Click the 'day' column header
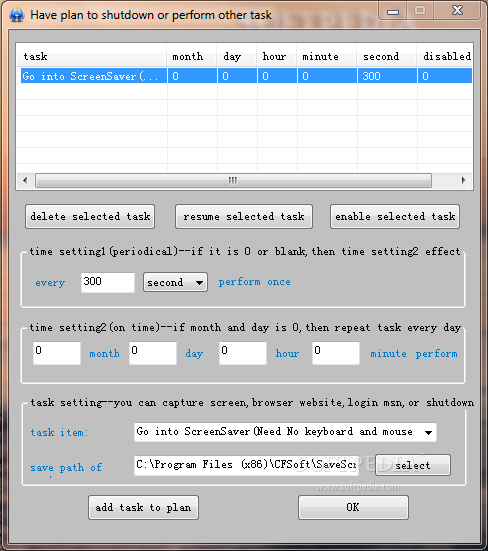 237,56
